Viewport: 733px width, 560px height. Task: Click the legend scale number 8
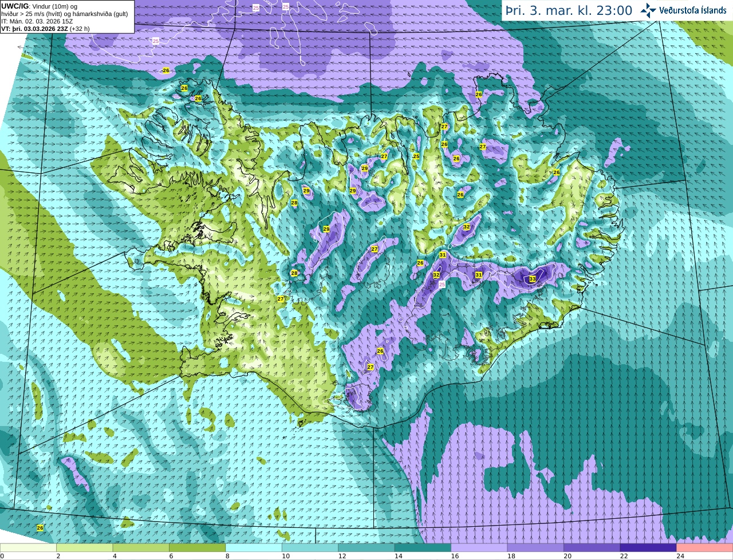(x=227, y=556)
